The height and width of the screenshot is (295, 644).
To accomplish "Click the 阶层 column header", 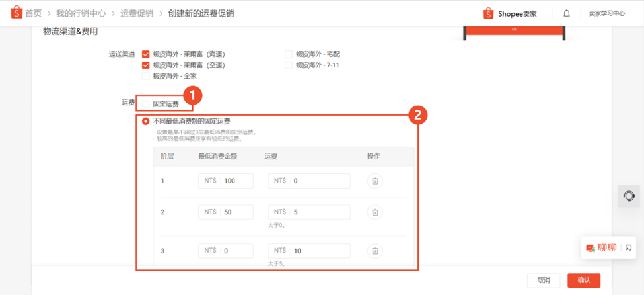I will [x=167, y=157].
